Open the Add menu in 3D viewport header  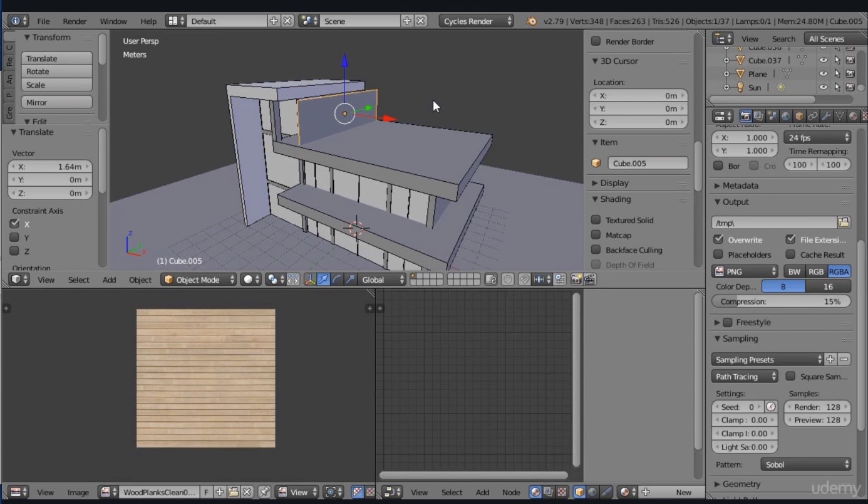(x=109, y=280)
